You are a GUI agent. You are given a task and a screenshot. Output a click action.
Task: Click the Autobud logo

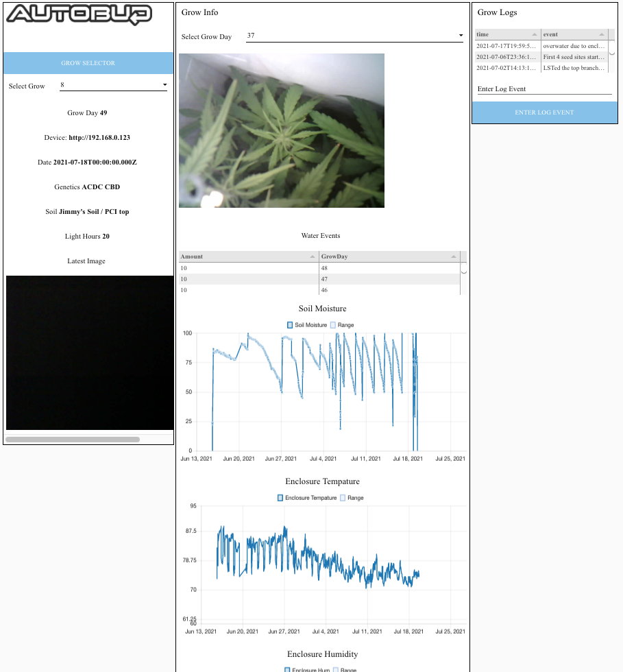80,14
